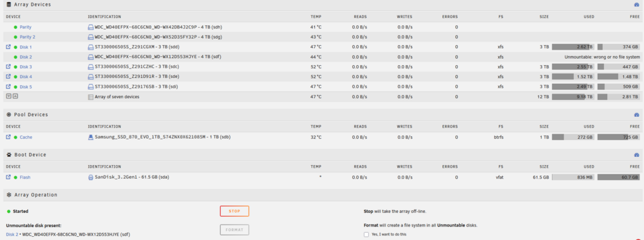The image size is (644, 240).
Task: Open the Flash boot device link
Action: tap(25, 177)
